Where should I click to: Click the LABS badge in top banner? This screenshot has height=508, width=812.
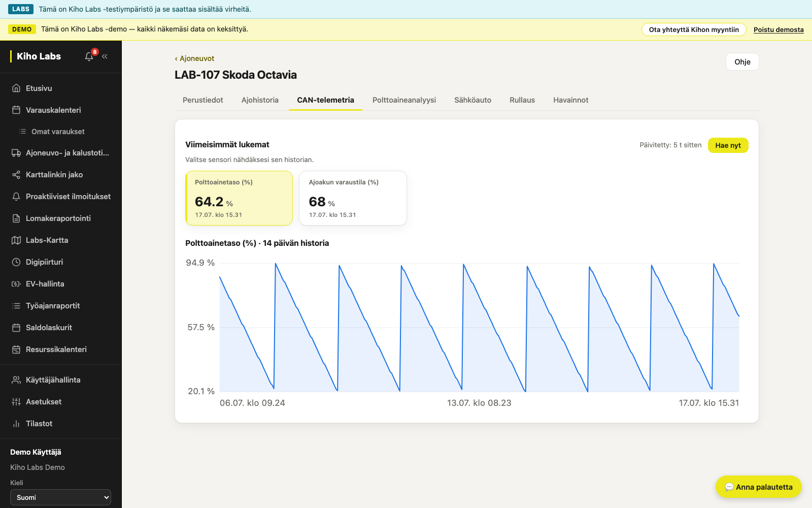pos(21,9)
